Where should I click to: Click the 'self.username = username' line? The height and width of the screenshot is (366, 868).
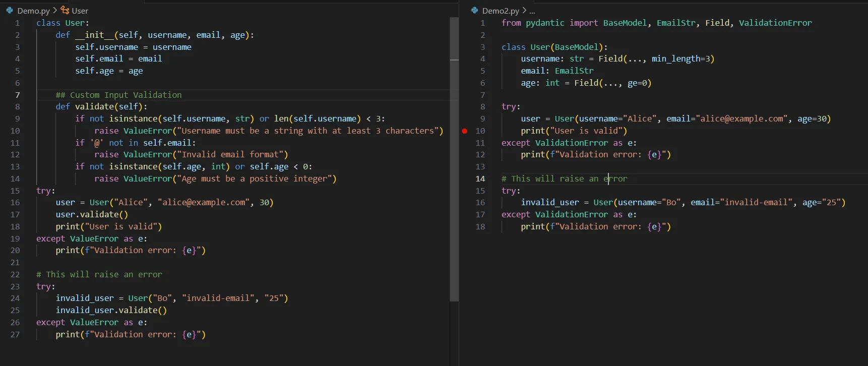133,47
